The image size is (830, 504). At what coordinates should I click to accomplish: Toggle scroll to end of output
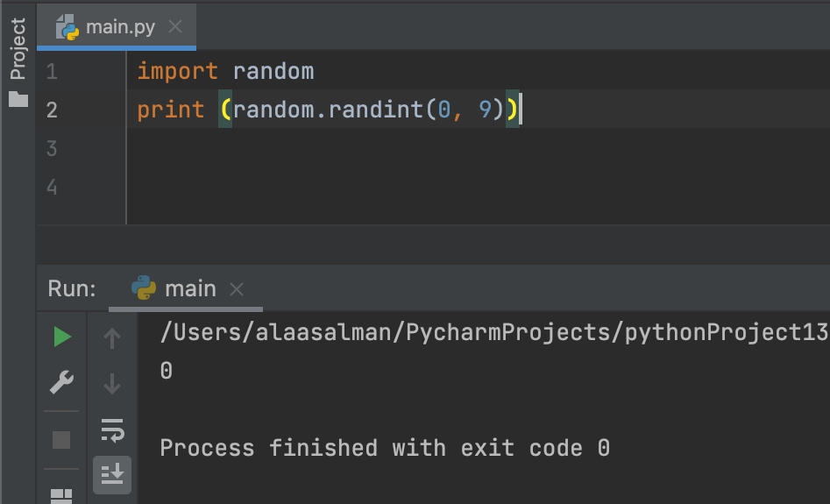[112, 474]
